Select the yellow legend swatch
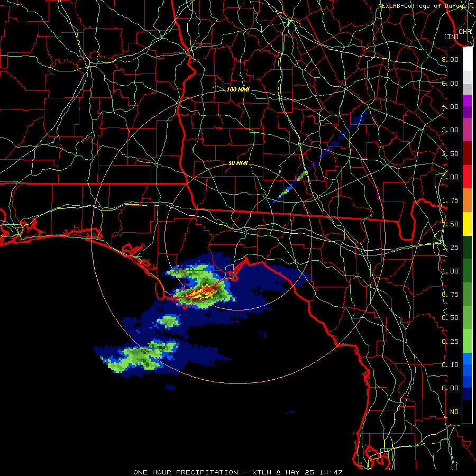Image resolution: width=476 pixels, height=476 pixels. point(467,224)
